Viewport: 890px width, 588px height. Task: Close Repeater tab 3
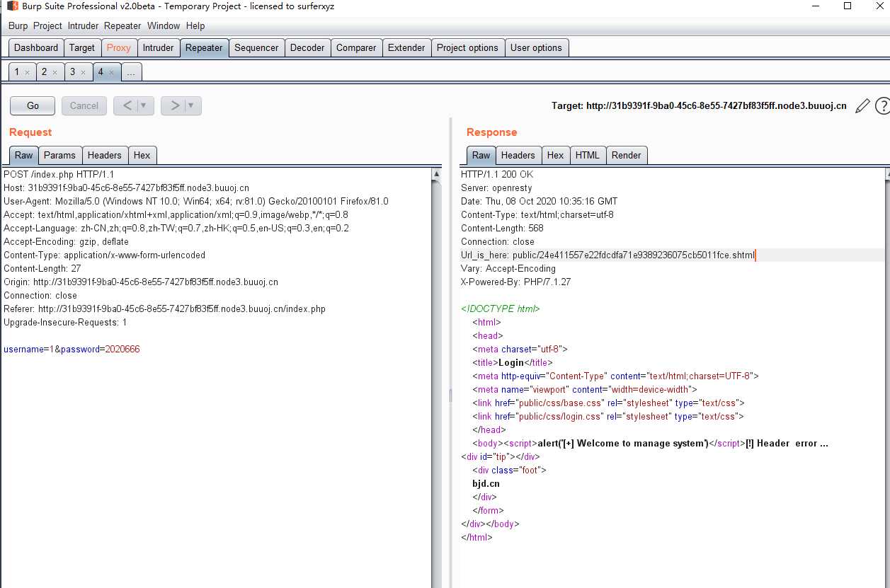pyautogui.click(x=82, y=72)
